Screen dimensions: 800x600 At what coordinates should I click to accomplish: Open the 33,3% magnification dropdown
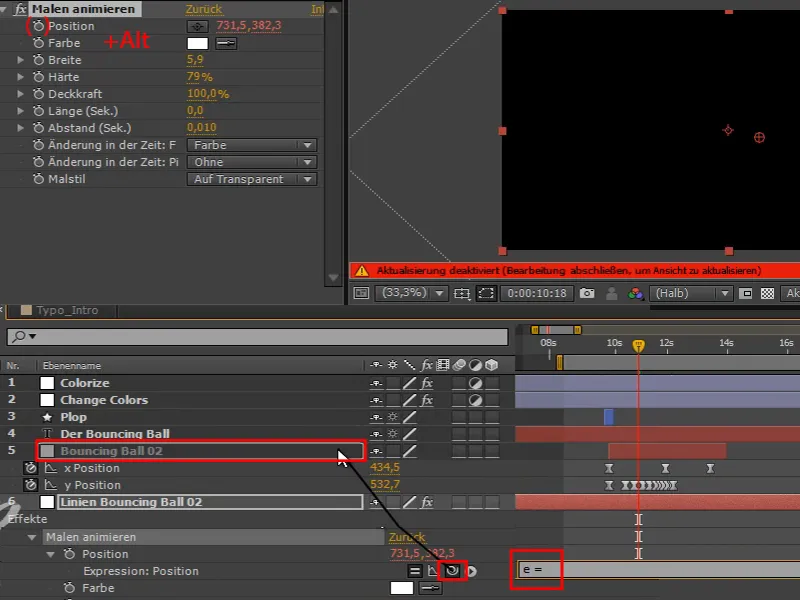411,293
